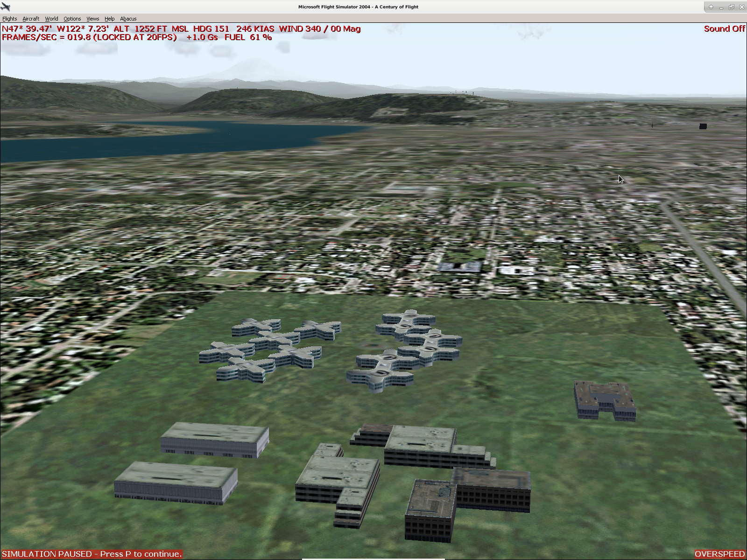Open the Aircraft menu
The height and width of the screenshot is (560, 747).
(31, 19)
